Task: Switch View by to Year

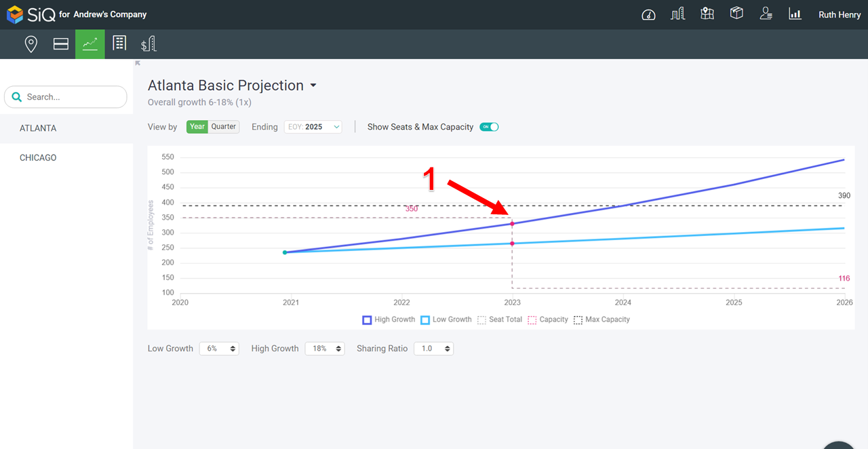Action: (x=197, y=127)
